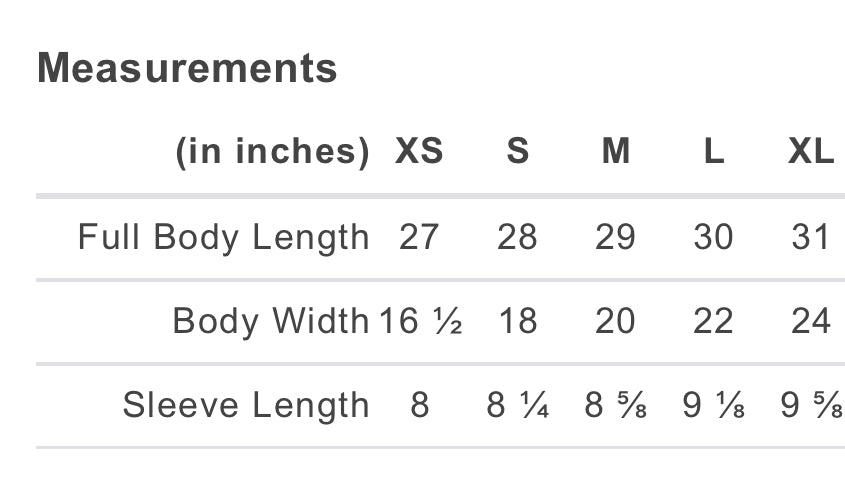
Task: Select the S size column header
Action: (x=517, y=151)
